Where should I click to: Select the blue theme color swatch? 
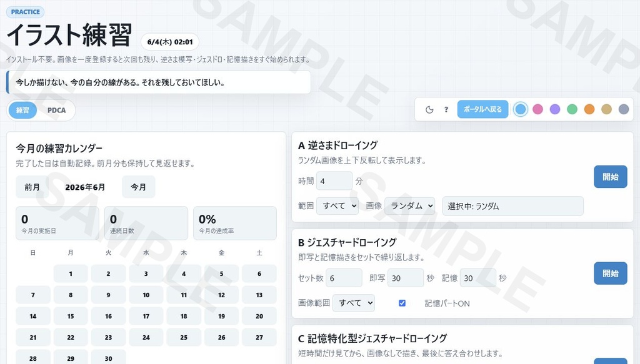(521, 109)
